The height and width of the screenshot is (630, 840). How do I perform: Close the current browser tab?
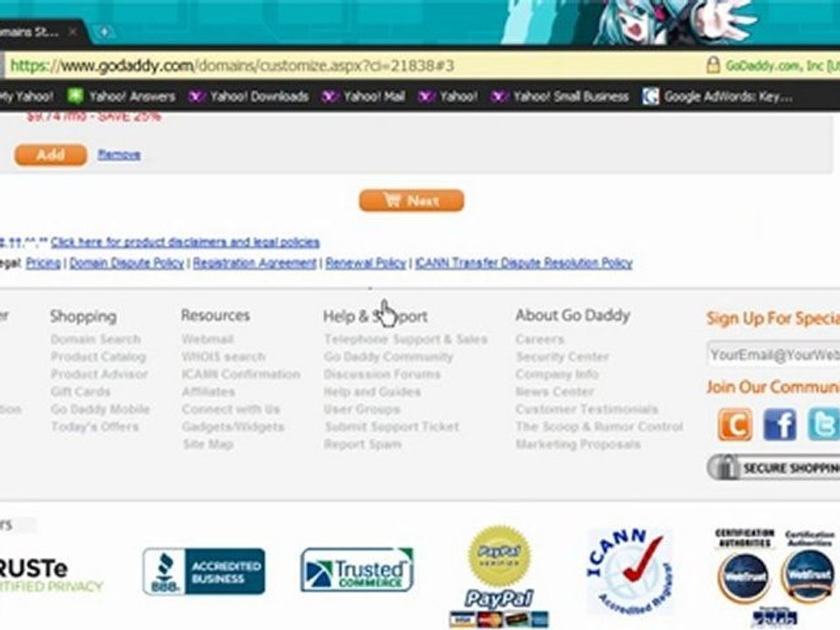73,31
